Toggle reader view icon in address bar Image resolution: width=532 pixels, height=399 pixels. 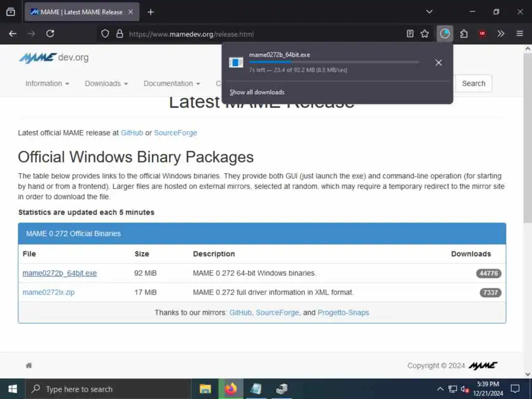tap(410, 34)
